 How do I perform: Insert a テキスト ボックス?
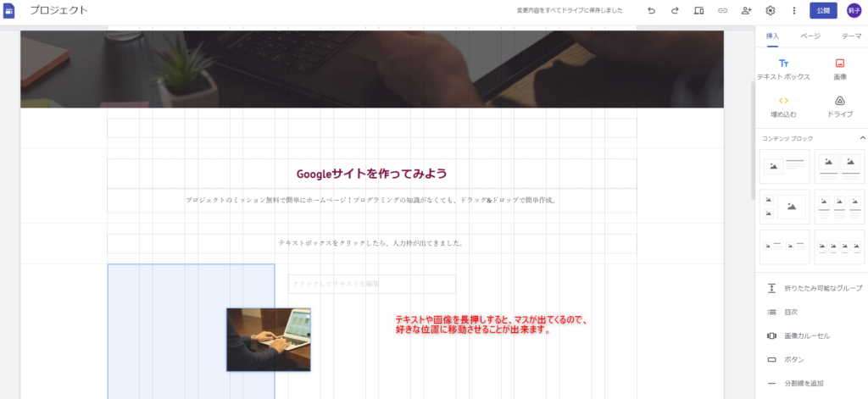click(783, 69)
